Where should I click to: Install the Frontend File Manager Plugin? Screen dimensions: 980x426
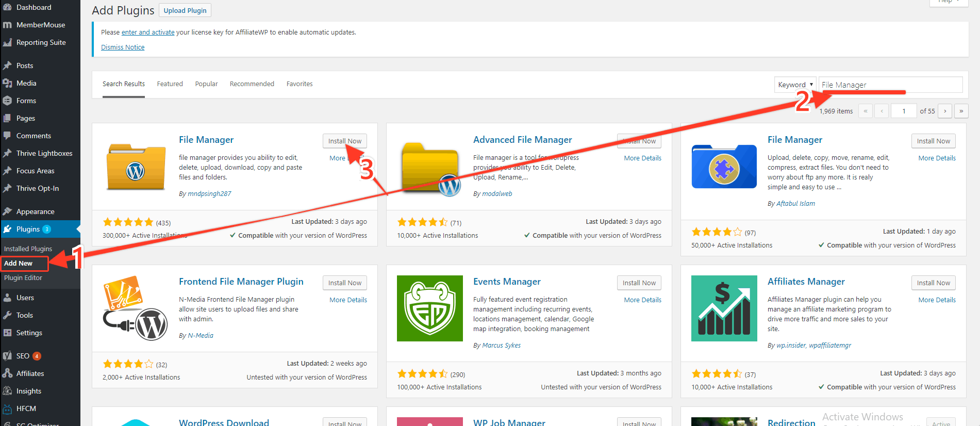[345, 283]
